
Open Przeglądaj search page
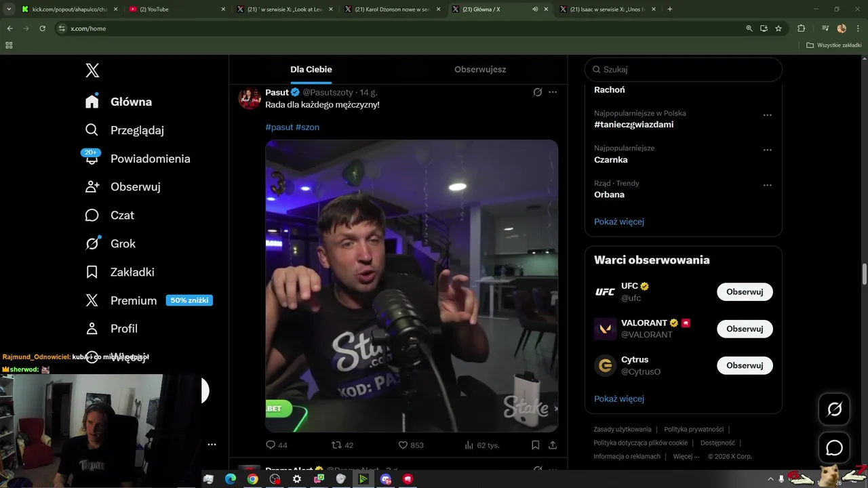(124, 130)
